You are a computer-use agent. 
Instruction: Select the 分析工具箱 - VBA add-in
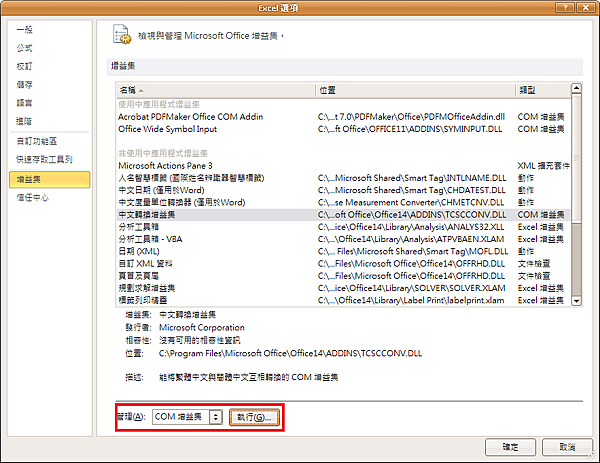point(343,239)
